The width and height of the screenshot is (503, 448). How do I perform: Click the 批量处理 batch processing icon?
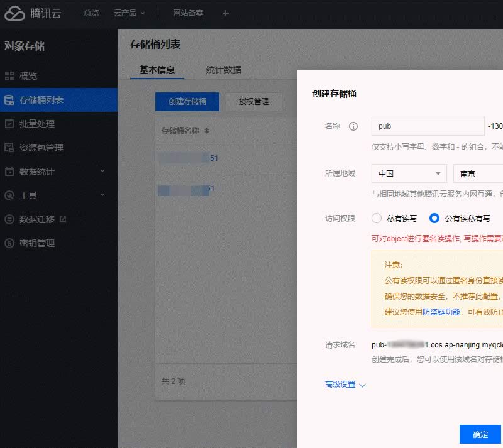pyautogui.click(x=9, y=123)
